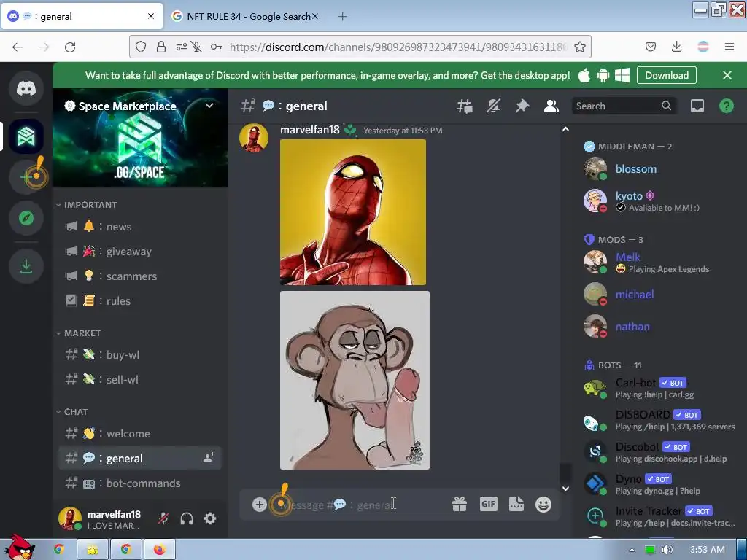Open the welcome channel
Viewport: 747px width, 560px height.
[x=140, y=434]
